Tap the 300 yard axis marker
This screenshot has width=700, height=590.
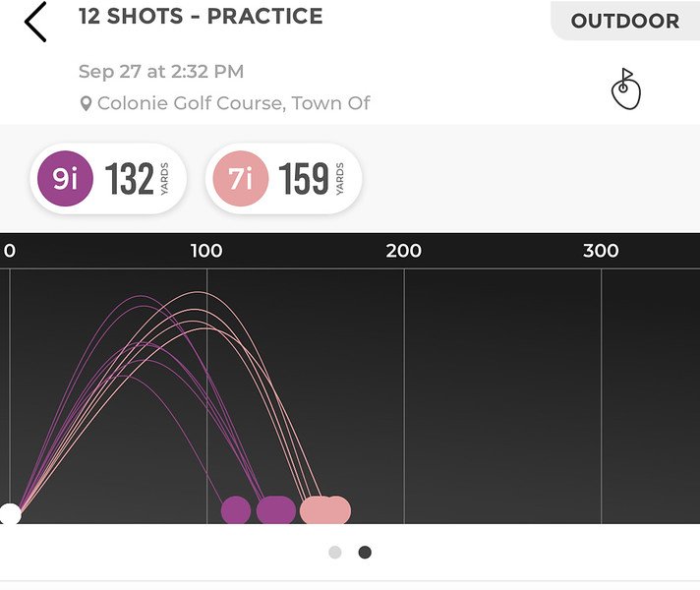(601, 251)
